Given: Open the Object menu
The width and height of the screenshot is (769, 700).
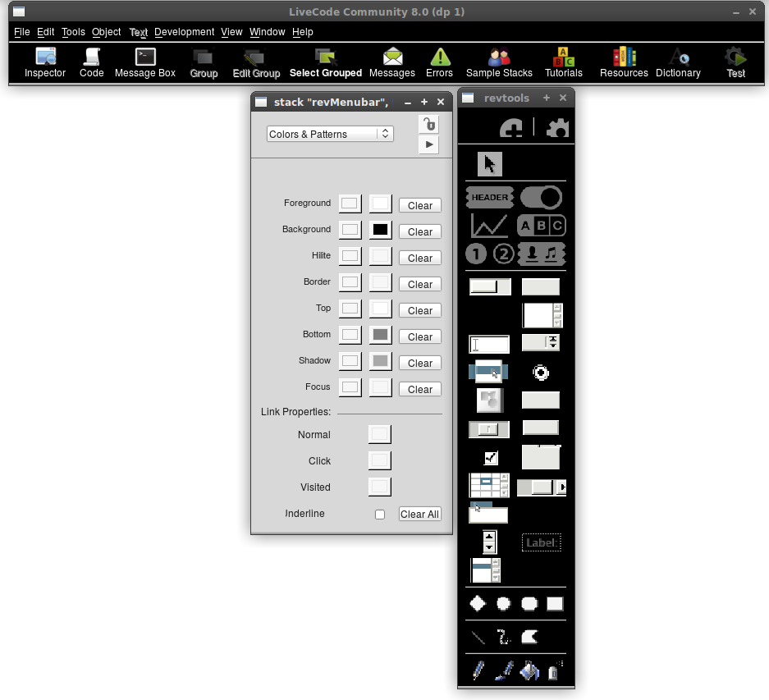Looking at the screenshot, I should point(107,32).
